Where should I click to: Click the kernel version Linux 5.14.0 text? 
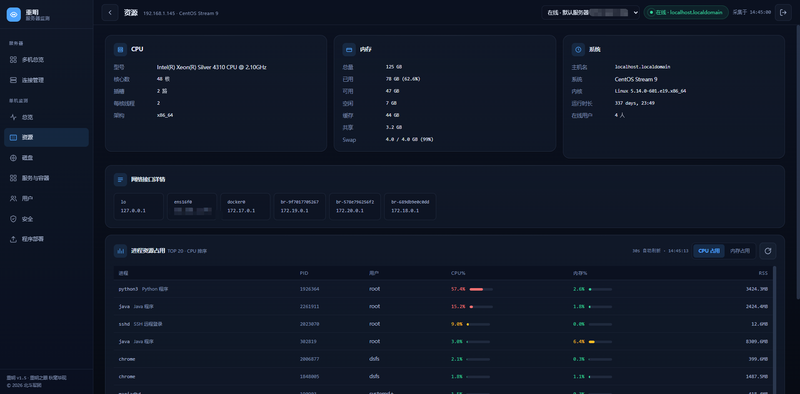651,91
